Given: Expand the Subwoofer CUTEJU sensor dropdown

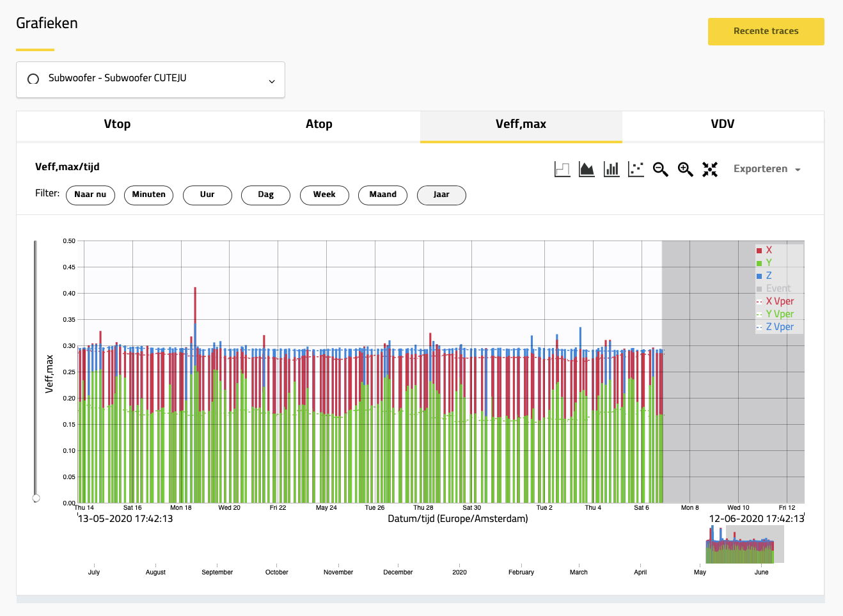Looking at the screenshot, I should tap(271, 81).
